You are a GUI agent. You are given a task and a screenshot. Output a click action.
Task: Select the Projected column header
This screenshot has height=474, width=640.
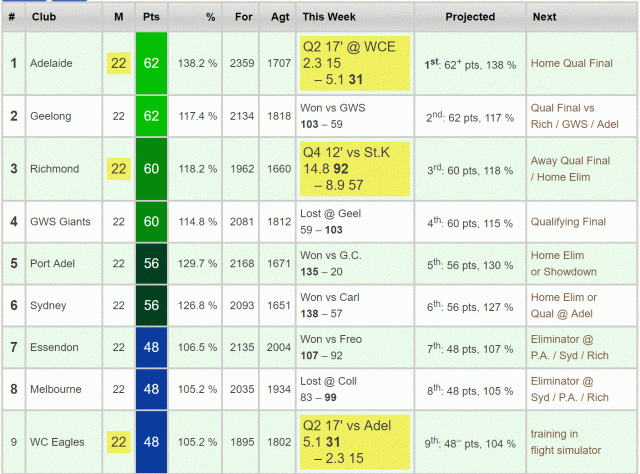[470, 17]
